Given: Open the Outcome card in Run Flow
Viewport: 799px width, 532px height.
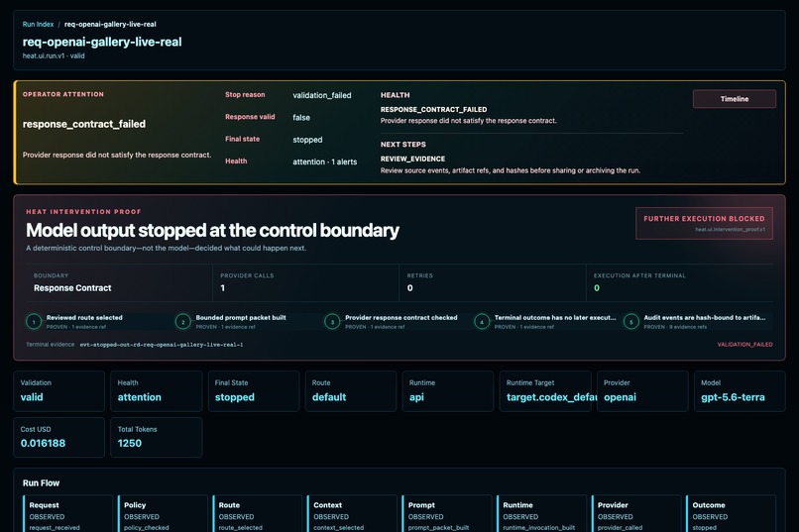Looking at the screenshot, I should pyautogui.click(x=731, y=513).
